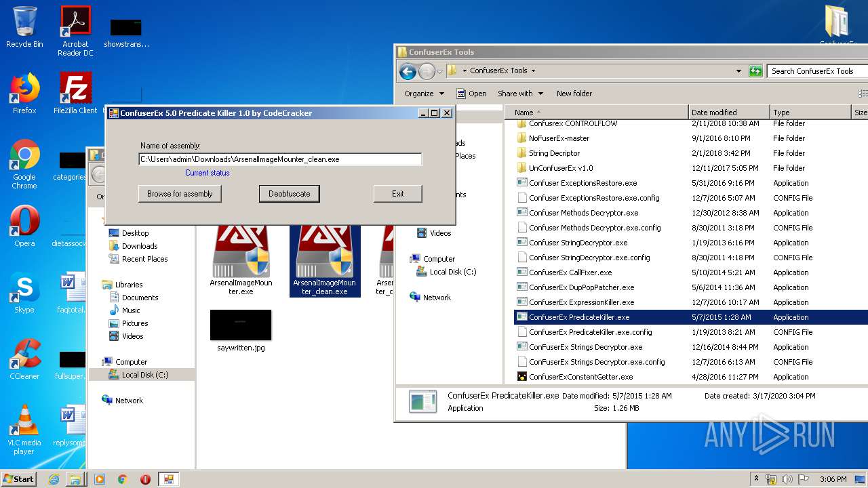Click Search ConfuserEx Tools box
The image size is (868, 488).
tap(817, 71)
